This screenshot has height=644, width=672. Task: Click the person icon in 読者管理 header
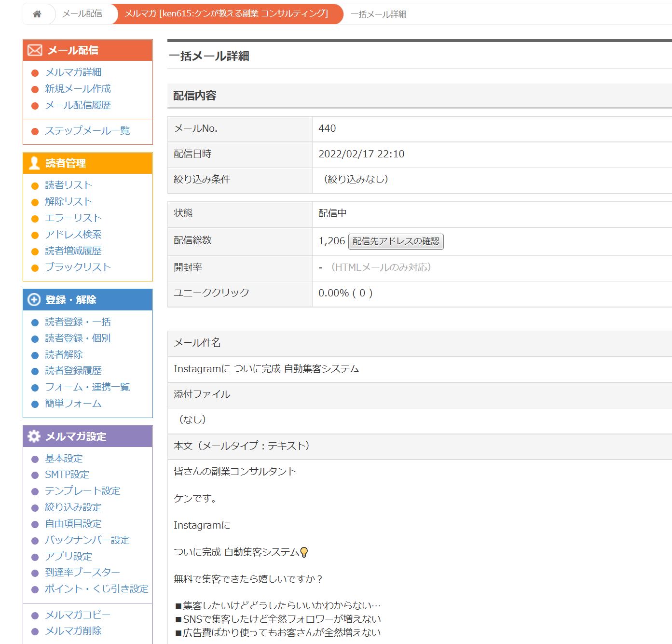34,163
